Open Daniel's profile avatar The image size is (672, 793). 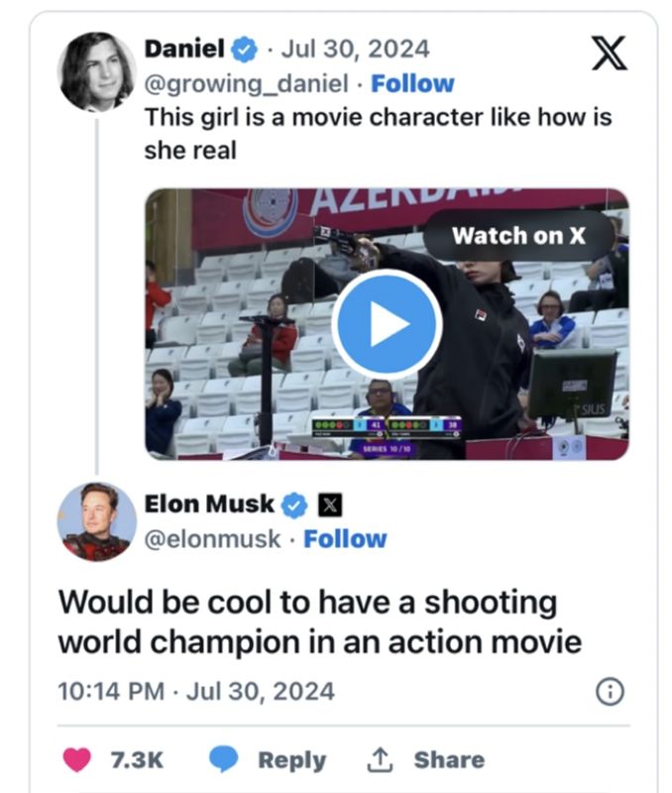[97, 71]
